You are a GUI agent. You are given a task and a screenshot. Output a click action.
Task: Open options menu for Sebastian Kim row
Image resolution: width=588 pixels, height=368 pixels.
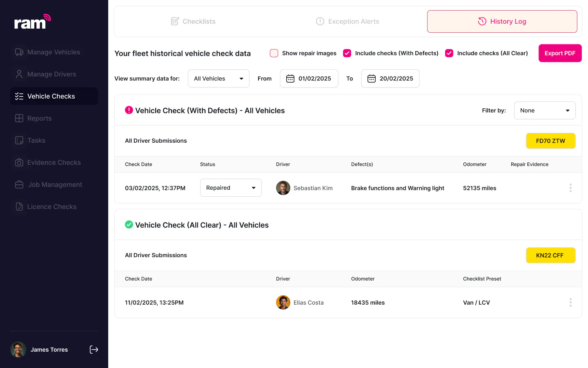point(570,188)
